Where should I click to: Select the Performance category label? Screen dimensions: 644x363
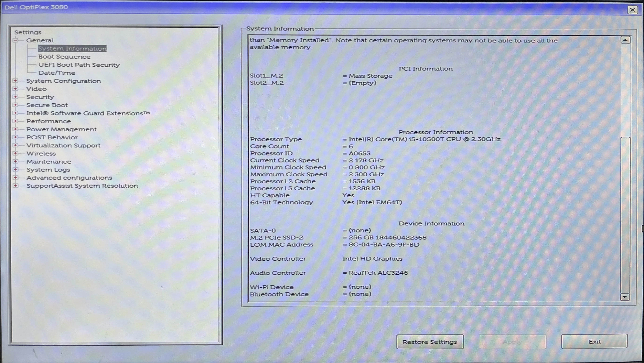(49, 121)
